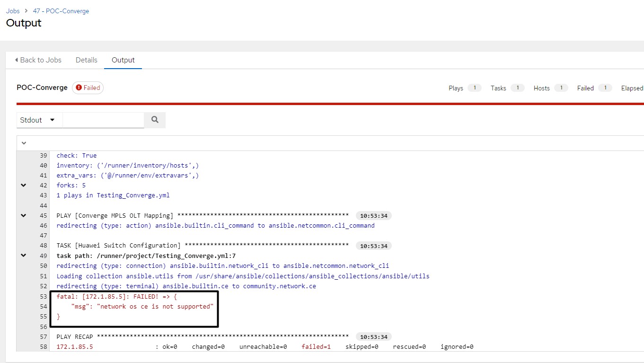Click the 10:53:34 timestamp on PLAY RECAP

374,337
